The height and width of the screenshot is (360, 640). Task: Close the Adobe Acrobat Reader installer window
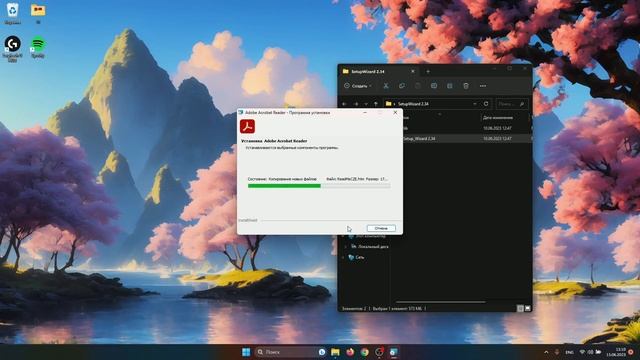(395, 112)
